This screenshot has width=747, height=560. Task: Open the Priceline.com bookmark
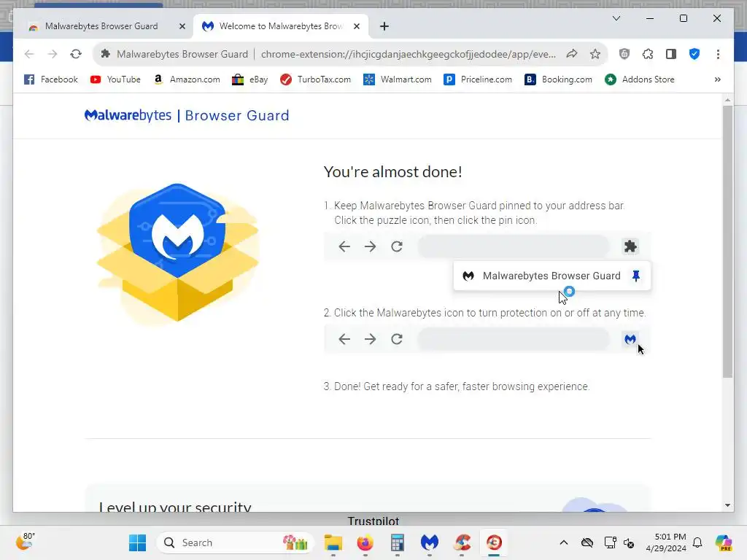click(x=478, y=79)
